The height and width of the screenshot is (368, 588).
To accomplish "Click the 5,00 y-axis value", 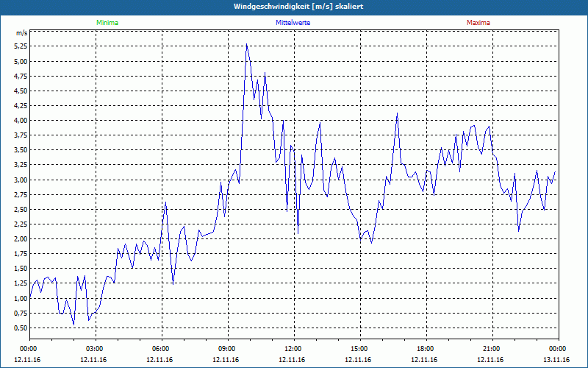I will (21, 61).
